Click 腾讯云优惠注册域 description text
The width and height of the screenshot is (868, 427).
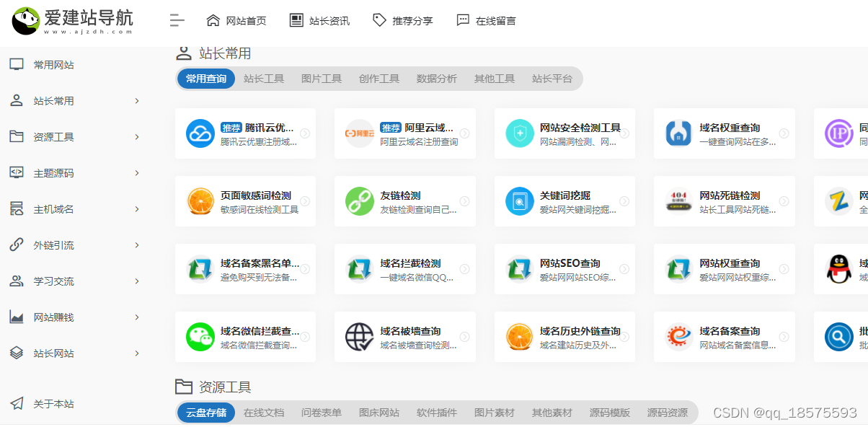tap(259, 142)
